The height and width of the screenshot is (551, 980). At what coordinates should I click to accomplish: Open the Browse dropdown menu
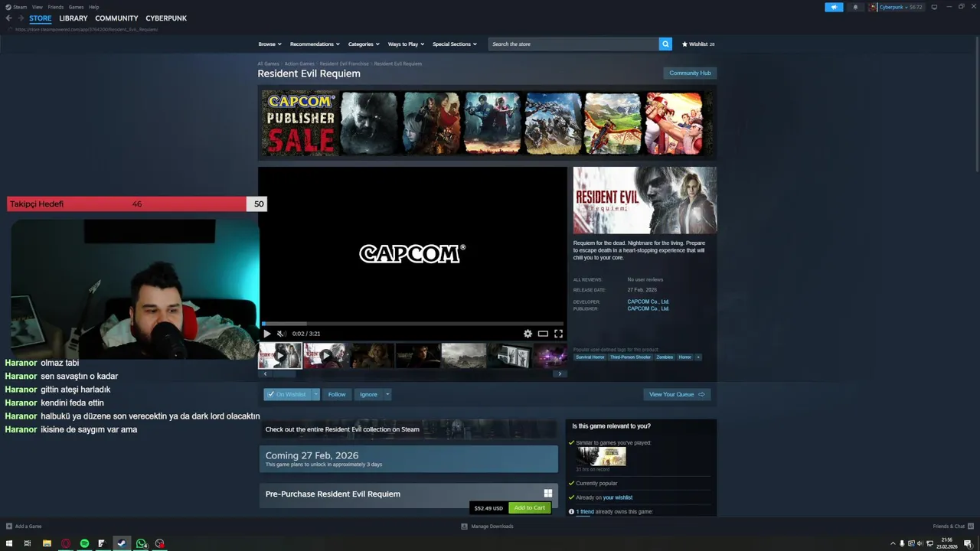pyautogui.click(x=269, y=44)
